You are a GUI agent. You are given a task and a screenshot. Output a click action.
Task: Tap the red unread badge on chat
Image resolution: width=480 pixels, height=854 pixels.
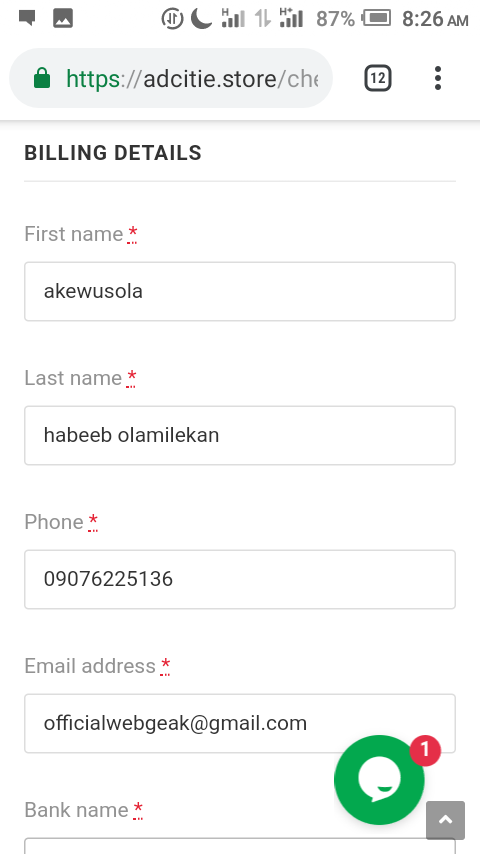click(425, 751)
